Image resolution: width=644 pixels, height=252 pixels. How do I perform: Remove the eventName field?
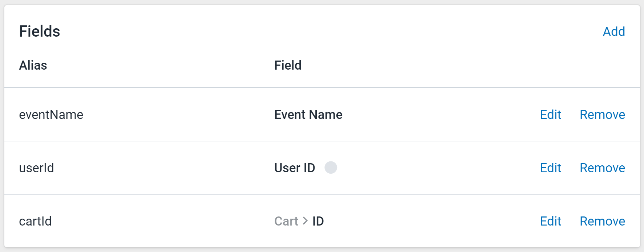[x=602, y=115]
